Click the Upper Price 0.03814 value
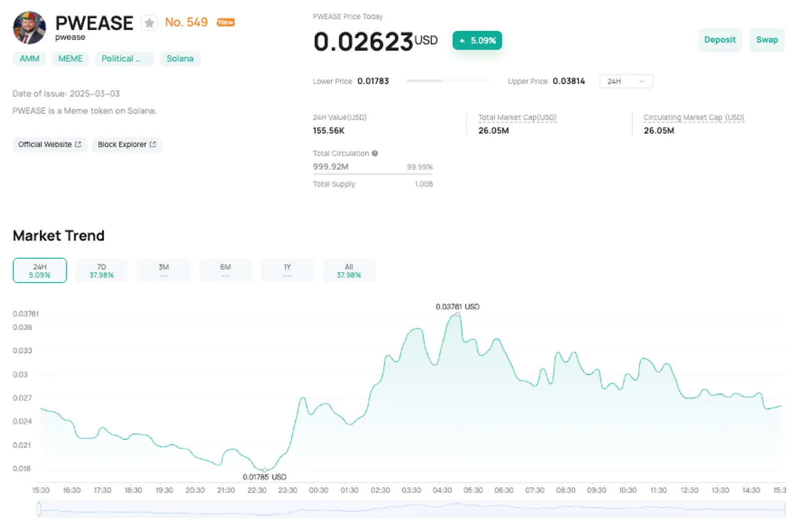Screen dimensions: 802x532 [x=569, y=81]
